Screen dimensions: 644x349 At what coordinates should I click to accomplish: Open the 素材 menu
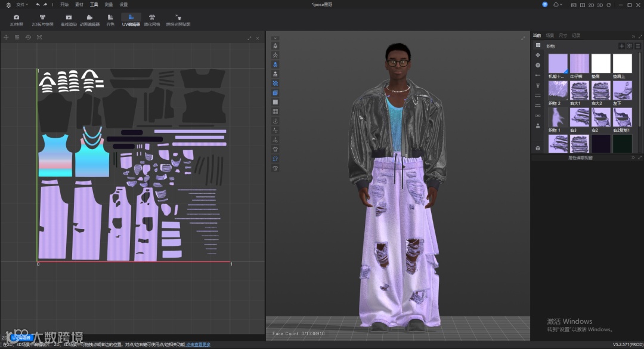point(79,4)
